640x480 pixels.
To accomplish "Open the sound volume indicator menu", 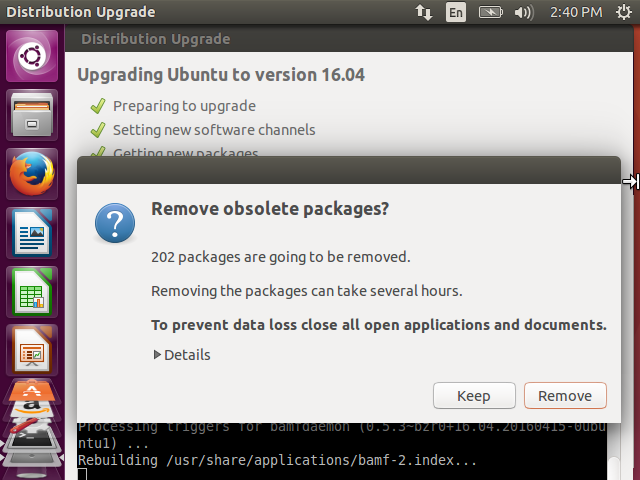I will pyautogui.click(x=524, y=12).
